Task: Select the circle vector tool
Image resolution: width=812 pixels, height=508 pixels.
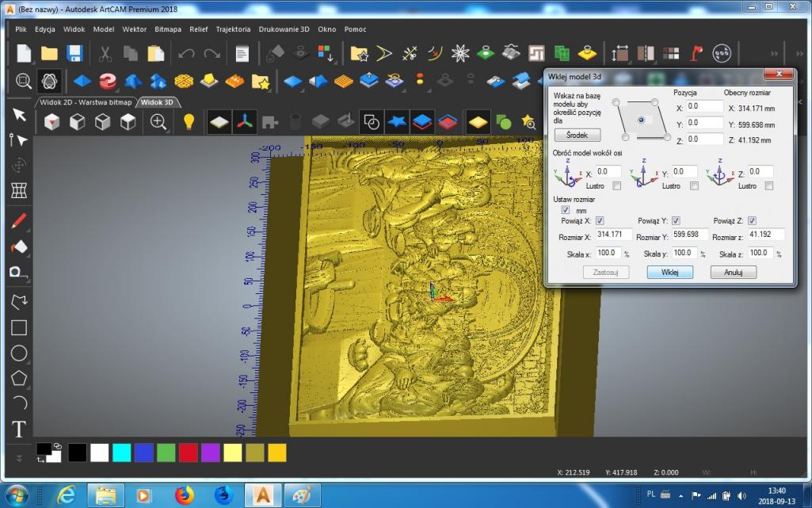Action: 19,353
